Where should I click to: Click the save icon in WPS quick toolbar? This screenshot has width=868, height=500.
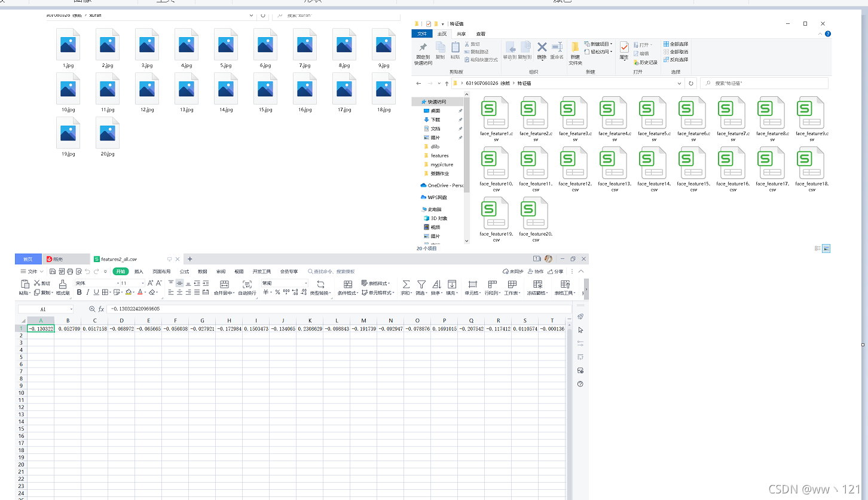tap(53, 272)
